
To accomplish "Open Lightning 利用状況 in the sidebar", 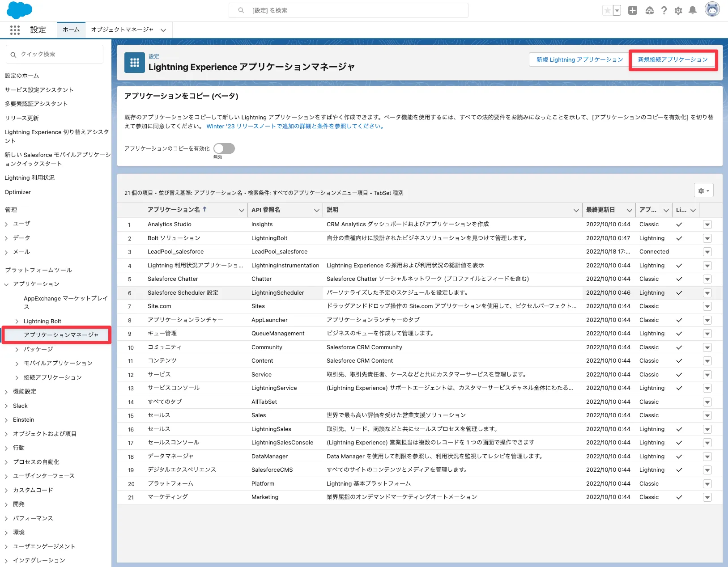I will tap(30, 178).
